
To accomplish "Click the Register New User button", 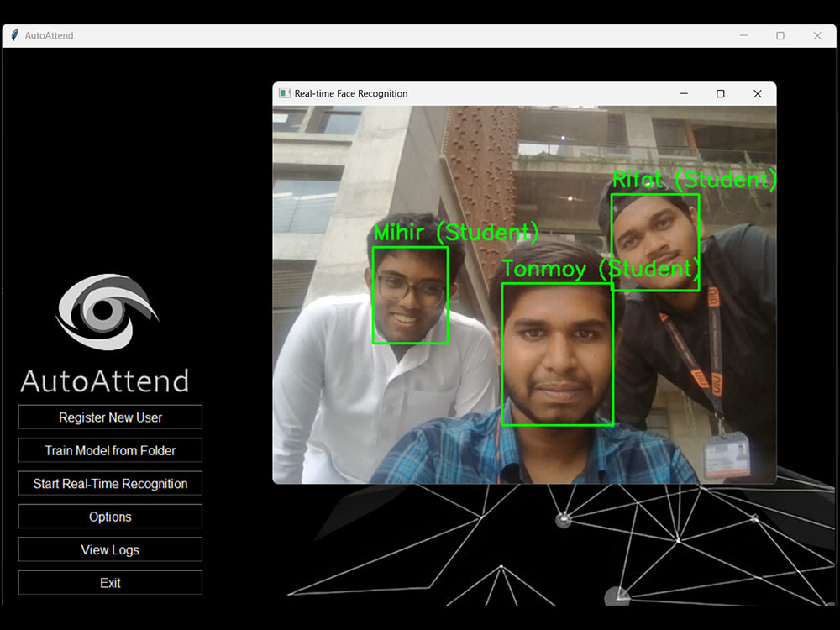I will 110,417.
